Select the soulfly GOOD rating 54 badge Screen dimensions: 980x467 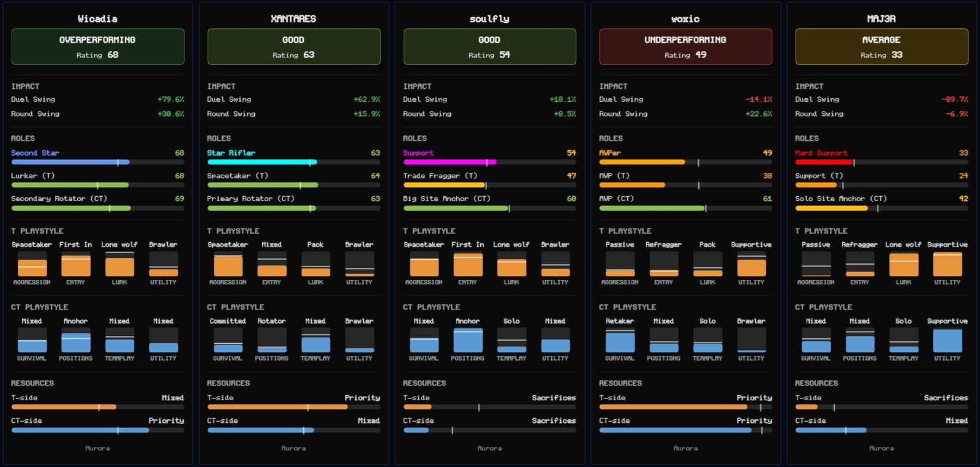[490, 47]
